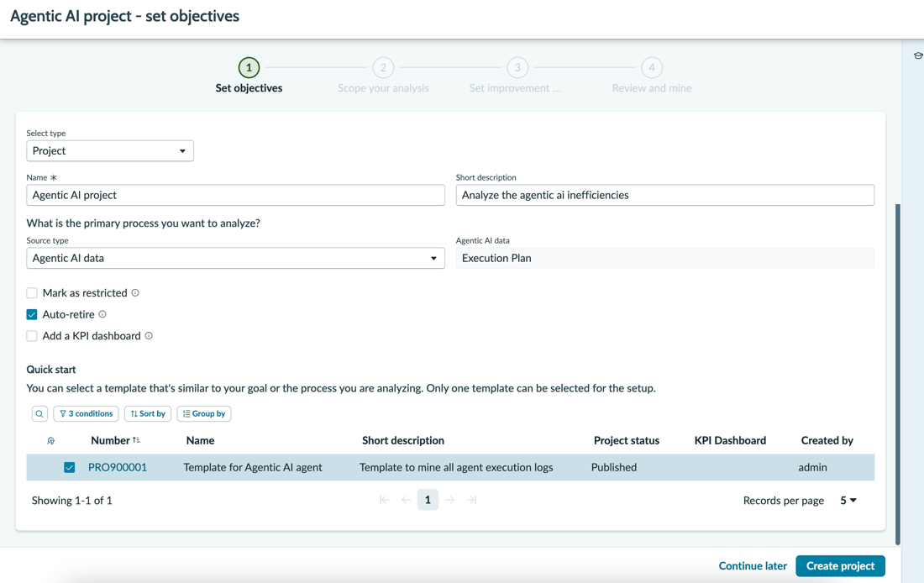Go to the first page of the templates list
The width and height of the screenshot is (924, 583).
point(385,500)
